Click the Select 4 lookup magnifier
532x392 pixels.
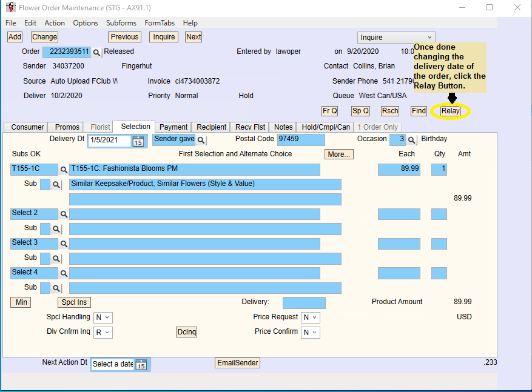point(64,273)
